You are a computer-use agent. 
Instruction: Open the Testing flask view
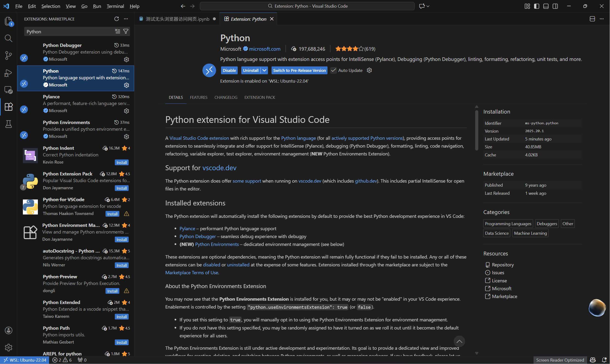click(x=8, y=124)
